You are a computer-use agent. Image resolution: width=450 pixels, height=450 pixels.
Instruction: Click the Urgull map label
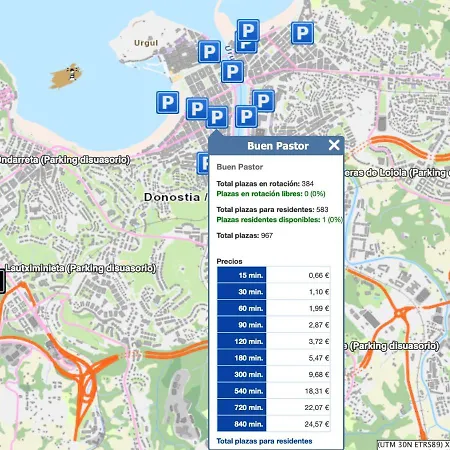(146, 43)
